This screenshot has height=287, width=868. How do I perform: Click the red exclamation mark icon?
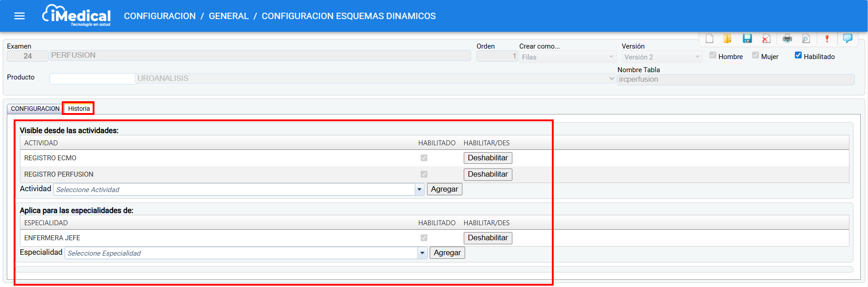pos(827,39)
